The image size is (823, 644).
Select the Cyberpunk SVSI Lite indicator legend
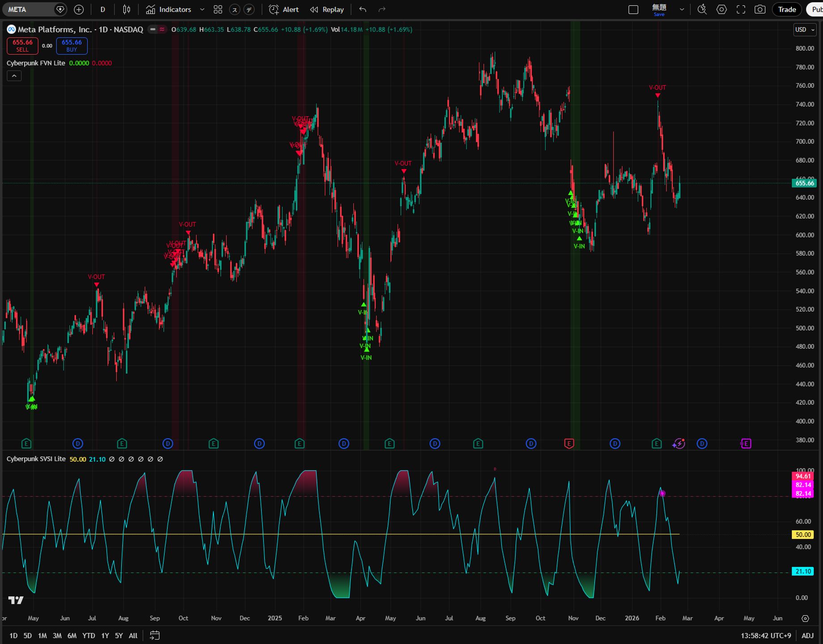[36, 459]
